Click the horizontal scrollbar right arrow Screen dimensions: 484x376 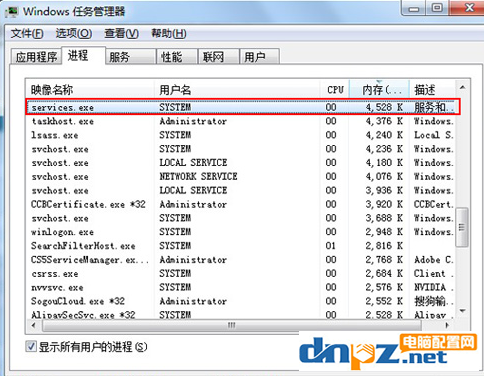(x=447, y=325)
